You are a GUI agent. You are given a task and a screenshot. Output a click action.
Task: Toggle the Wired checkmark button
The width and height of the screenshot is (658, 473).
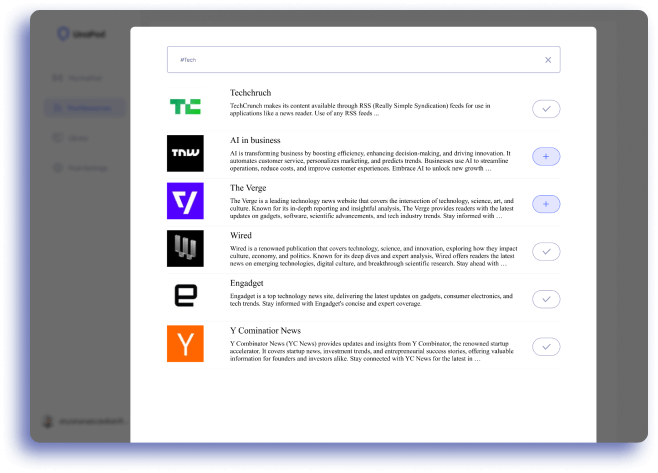pyautogui.click(x=546, y=252)
